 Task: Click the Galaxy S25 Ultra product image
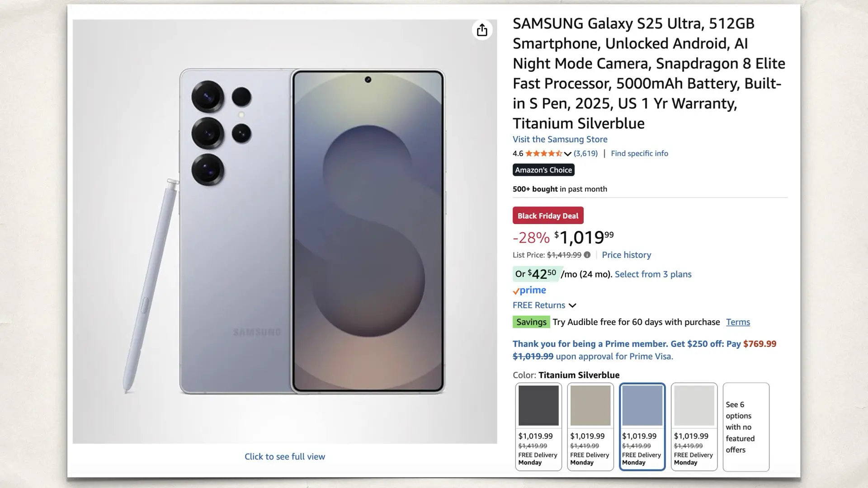tap(285, 231)
